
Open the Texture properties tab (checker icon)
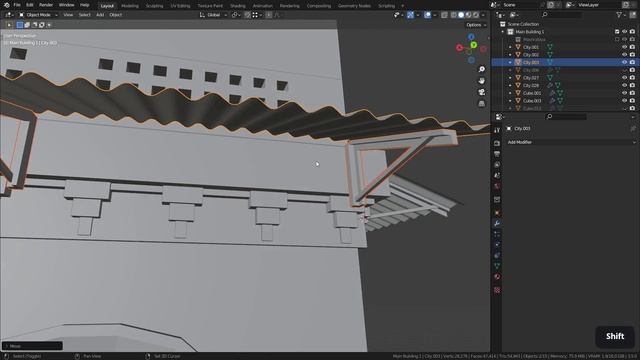click(x=497, y=290)
